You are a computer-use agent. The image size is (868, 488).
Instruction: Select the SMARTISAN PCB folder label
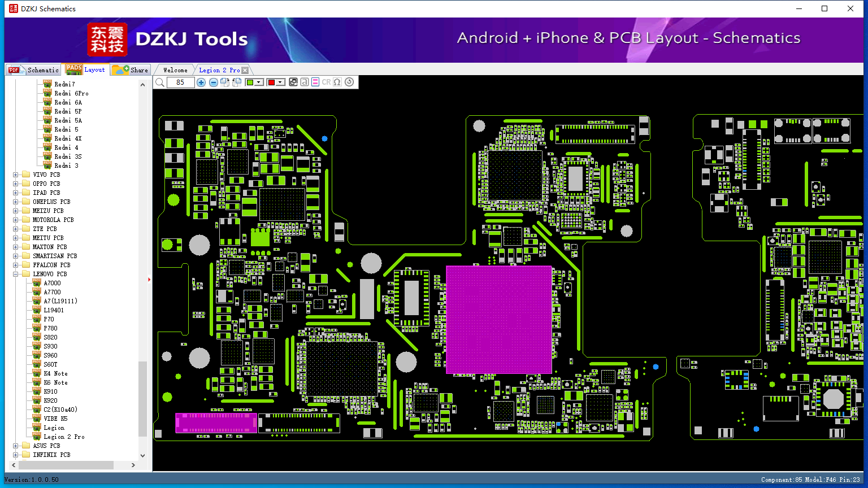tap(55, 256)
